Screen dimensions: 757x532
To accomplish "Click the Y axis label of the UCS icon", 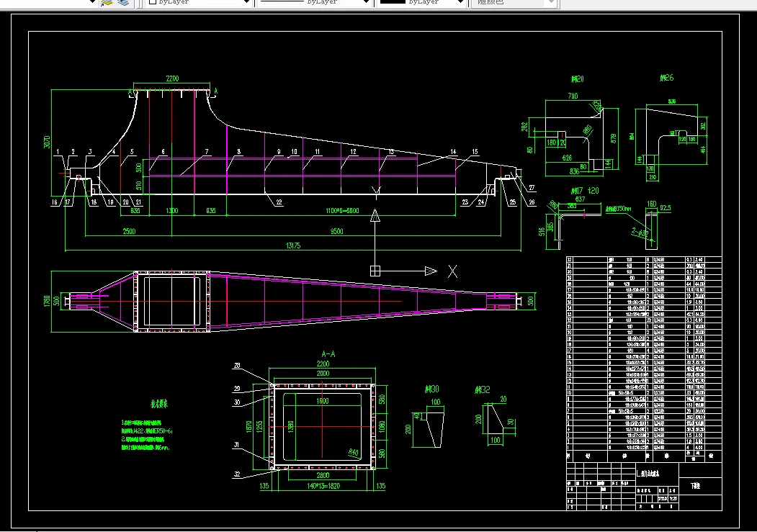I will pyautogui.click(x=376, y=193).
